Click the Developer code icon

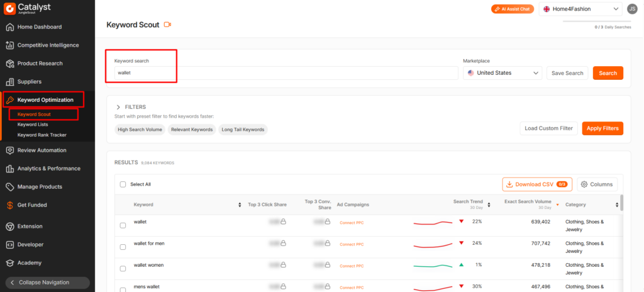tap(10, 244)
